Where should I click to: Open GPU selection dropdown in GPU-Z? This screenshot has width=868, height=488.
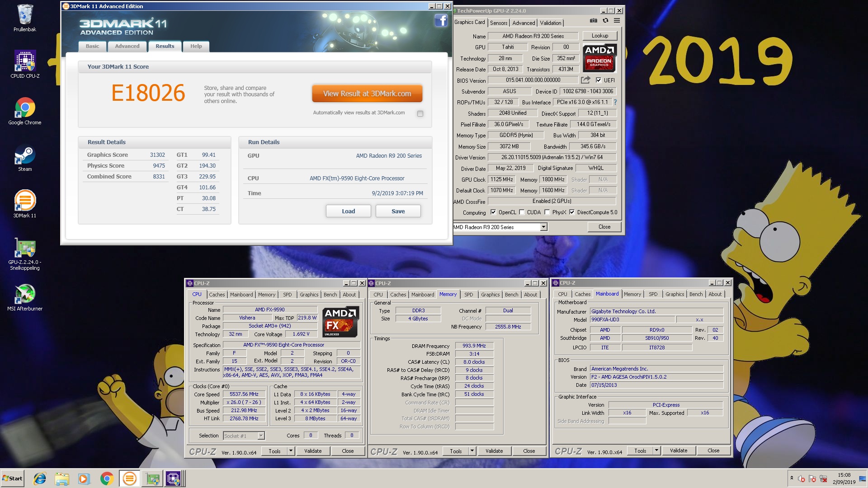pyautogui.click(x=543, y=227)
